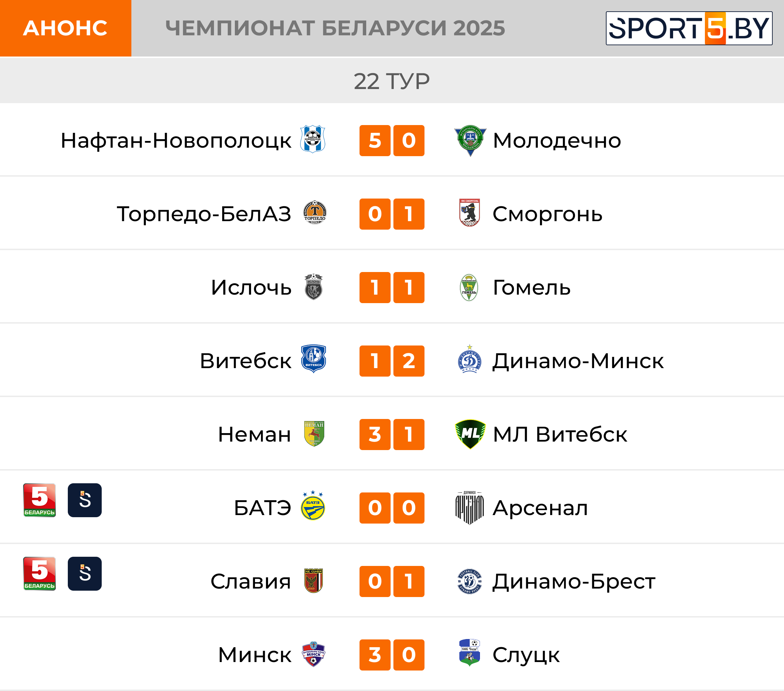This screenshot has width=784, height=691.
Task: Click the Слуцк club crest
Action: (x=469, y=652)
